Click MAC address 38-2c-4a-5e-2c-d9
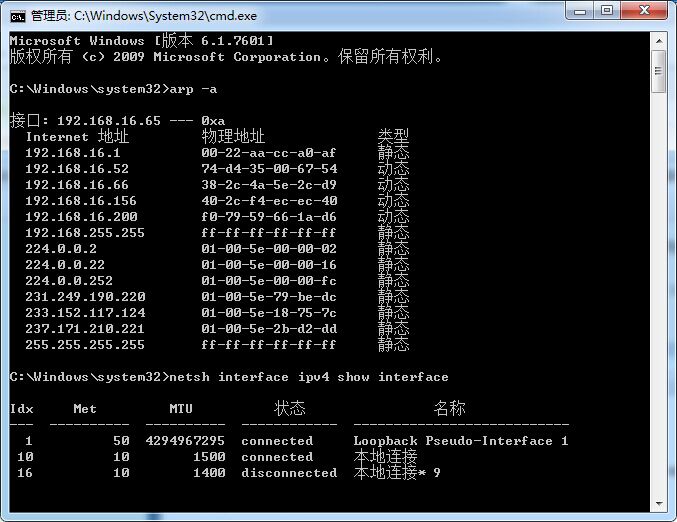The height and width of the screenshot is (522, 677). pyautogui.click(x=269, y=185)
